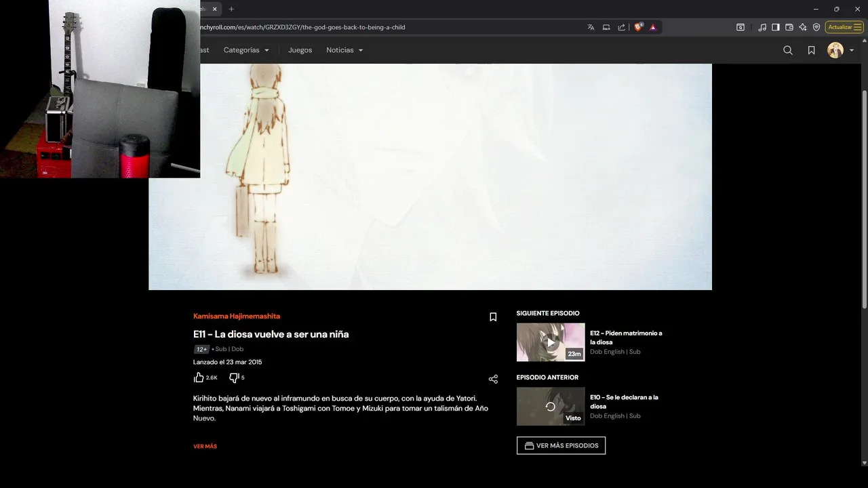Open a new tab with plus button

point(231,9)
